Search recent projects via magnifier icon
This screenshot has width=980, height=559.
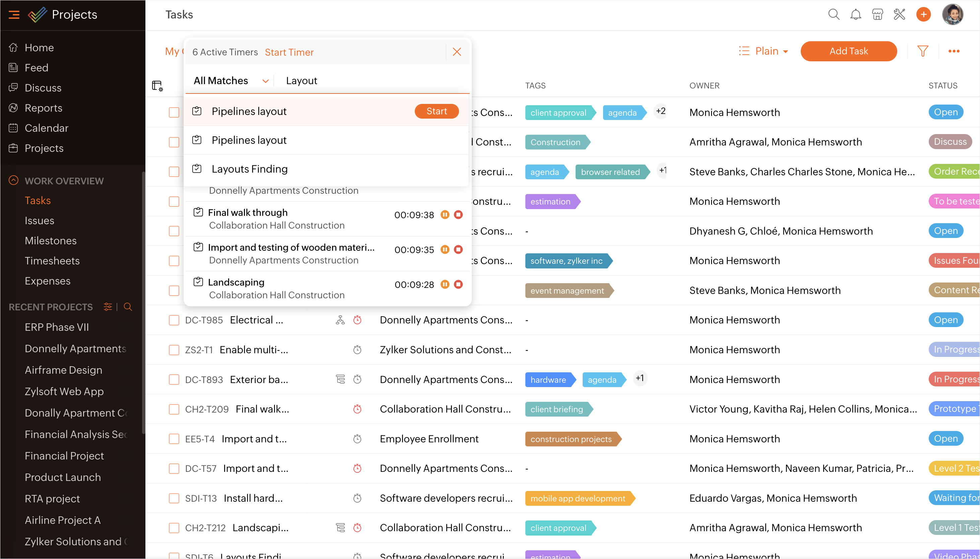pos(128,307)
